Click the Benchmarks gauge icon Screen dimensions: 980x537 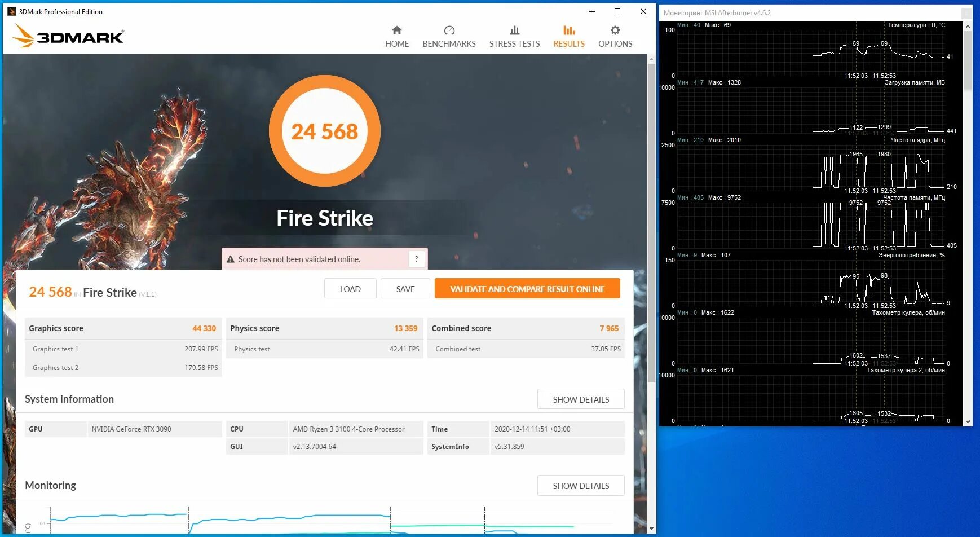click(449, 30)
